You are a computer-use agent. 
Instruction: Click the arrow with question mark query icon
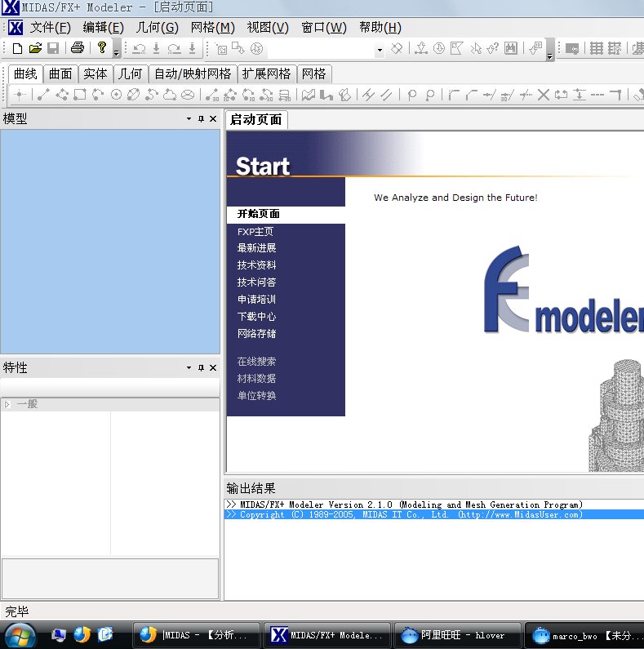pos(492,48)
